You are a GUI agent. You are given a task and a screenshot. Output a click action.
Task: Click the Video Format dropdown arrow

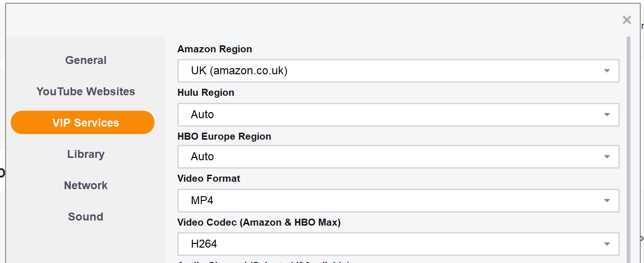point(607,200)
